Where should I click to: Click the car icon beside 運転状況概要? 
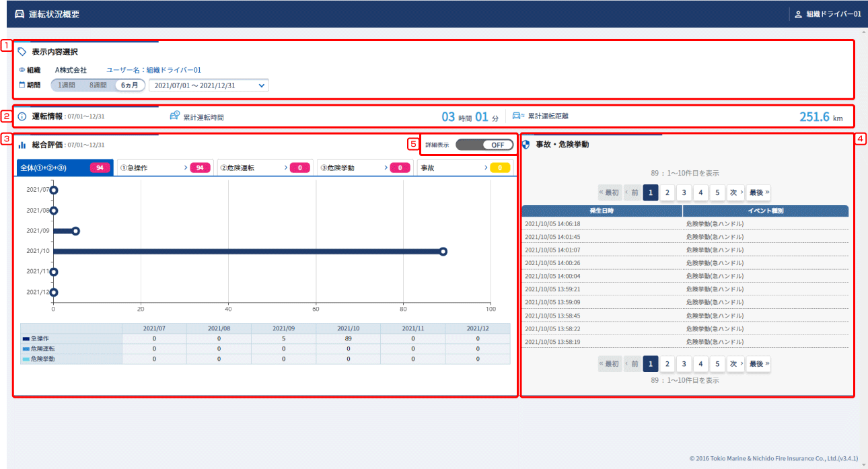20,14
